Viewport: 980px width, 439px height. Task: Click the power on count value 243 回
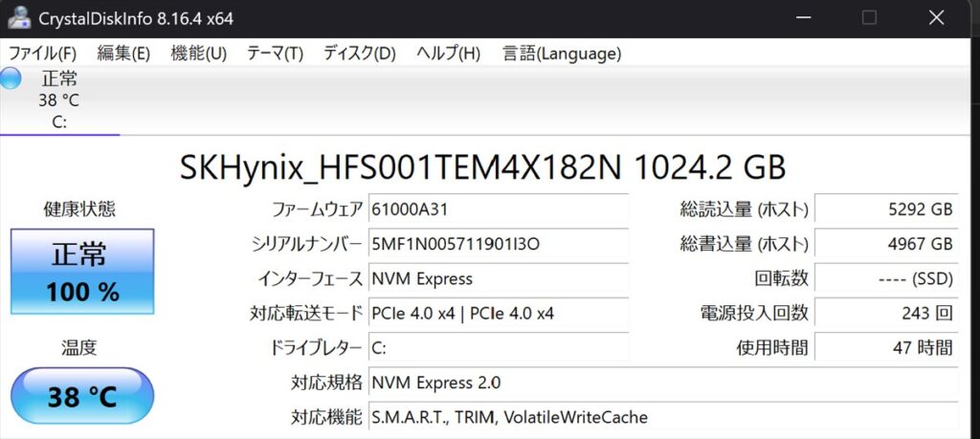(x=886, y=313)
